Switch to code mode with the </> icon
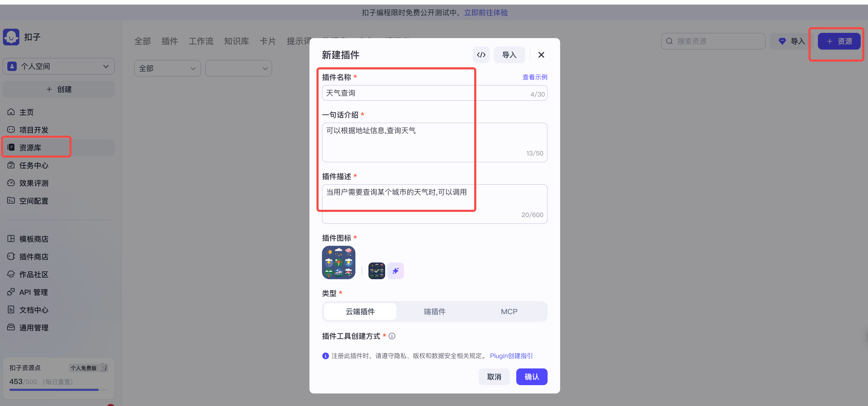 pyautogui.click(x=481, y=55)
